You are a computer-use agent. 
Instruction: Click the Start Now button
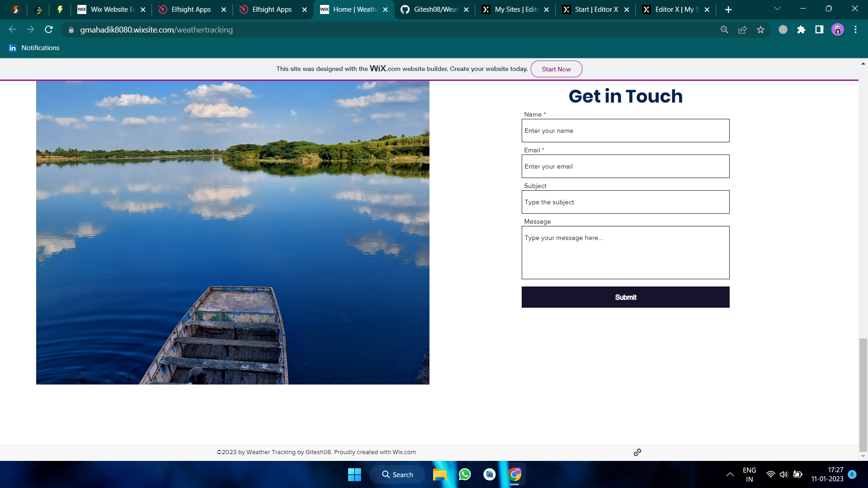(x=556, y=69)
